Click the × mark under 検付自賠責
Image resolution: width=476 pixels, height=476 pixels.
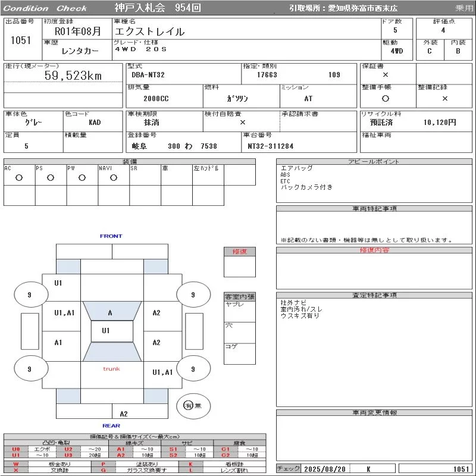243,123
